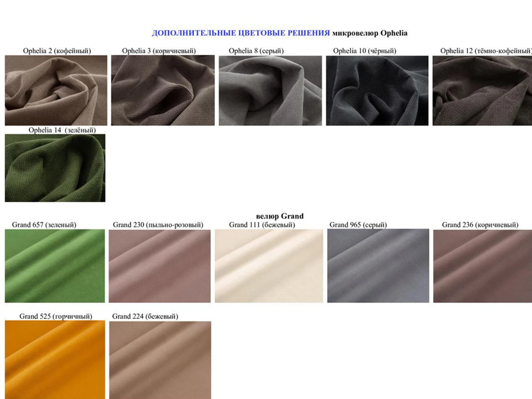Click the 'Grand 965 (серый)' label text

(358, 225)
